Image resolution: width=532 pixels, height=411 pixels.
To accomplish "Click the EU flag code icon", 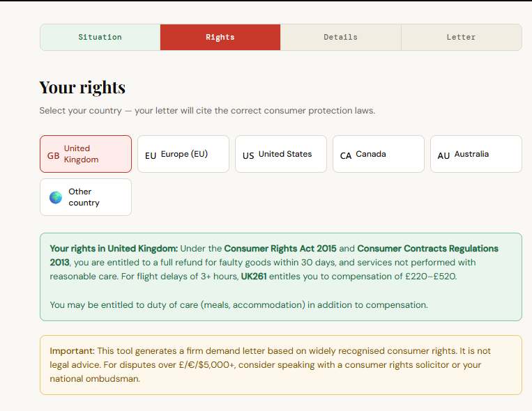I will 151,155.
